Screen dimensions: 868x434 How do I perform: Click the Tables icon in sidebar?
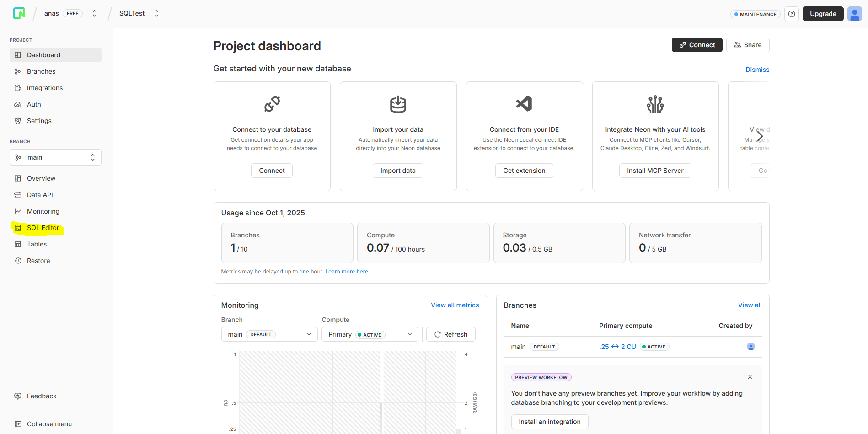pos(18,244)
